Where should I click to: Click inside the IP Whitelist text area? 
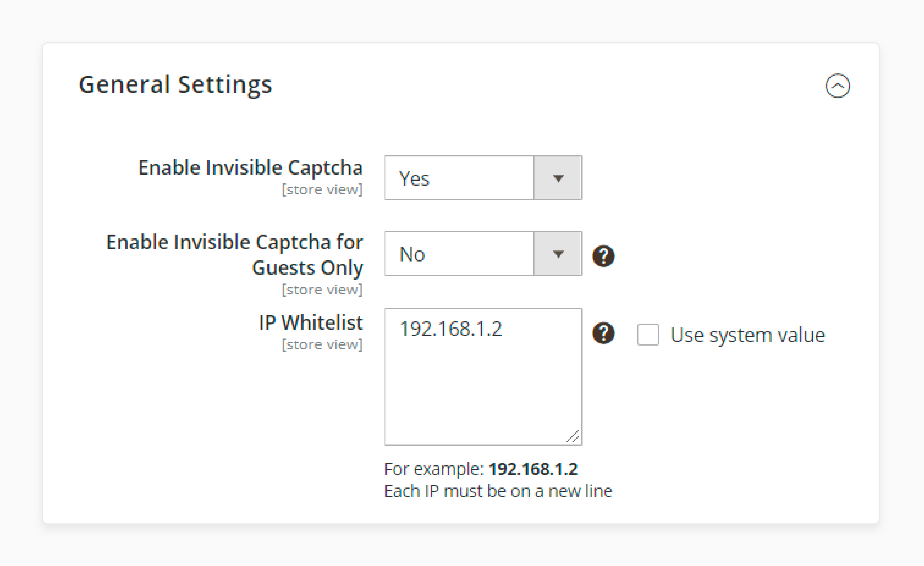483,377
